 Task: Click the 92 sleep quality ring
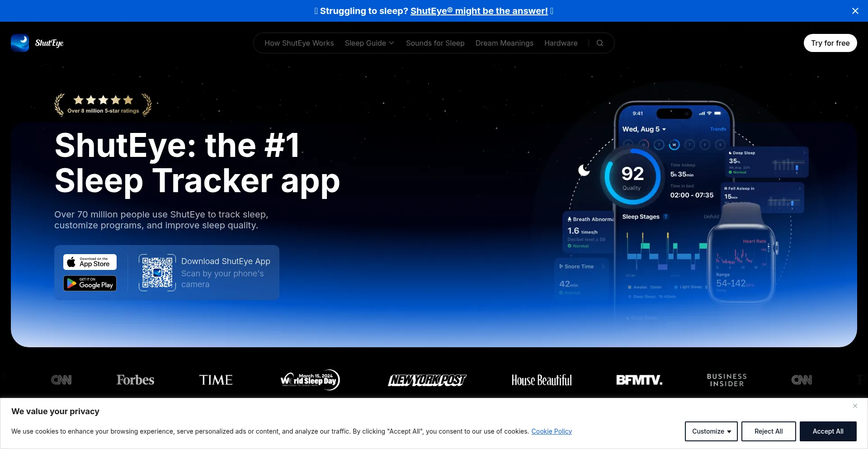tap(632, 177)
